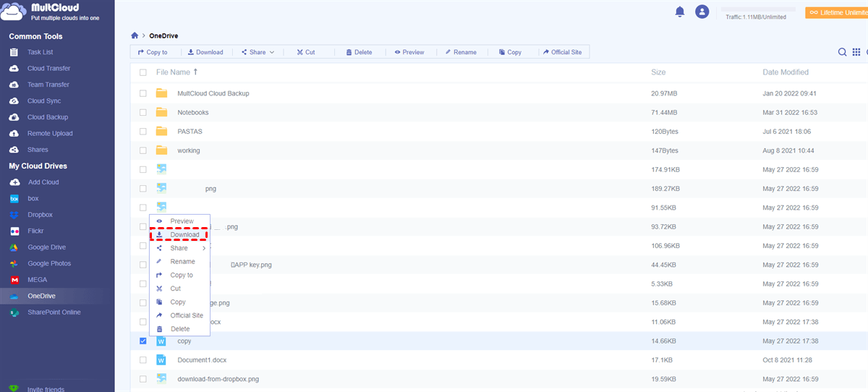Click the Preview toolbar button
This screenshot has width=868, height=392.
pos(409,52)
